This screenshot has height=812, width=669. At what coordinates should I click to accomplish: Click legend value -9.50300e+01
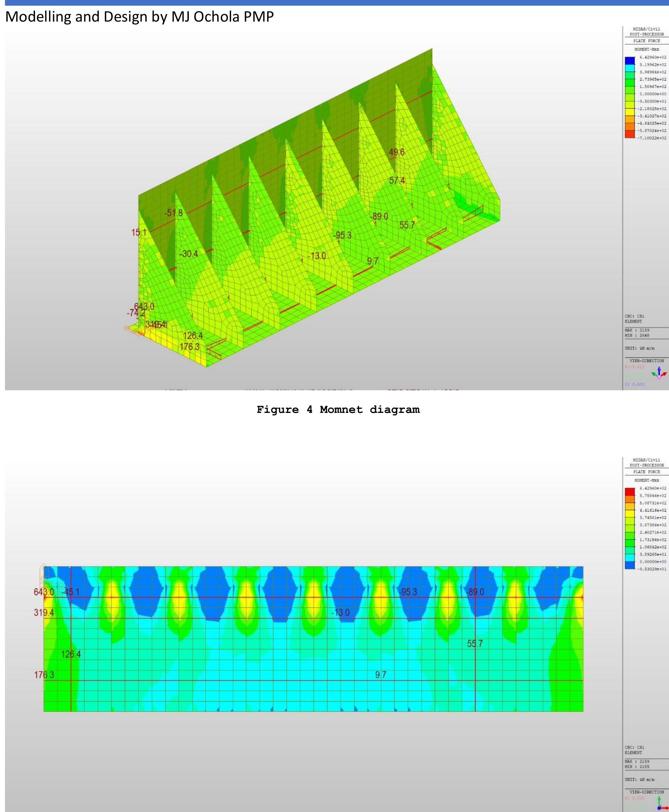(652, 101)
